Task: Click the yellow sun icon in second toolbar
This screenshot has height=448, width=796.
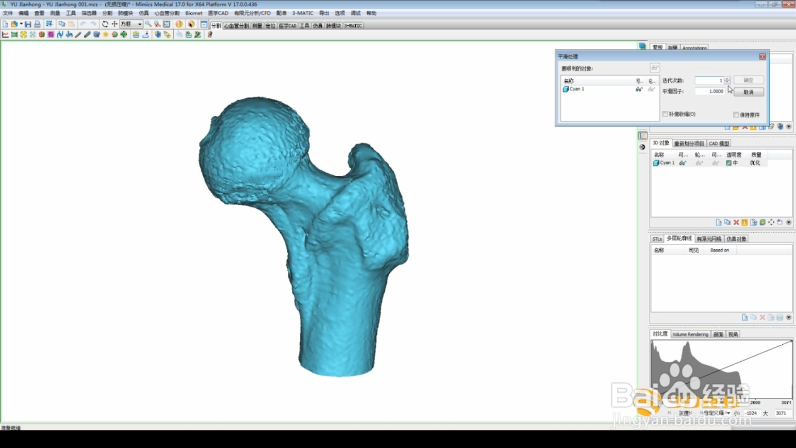Action: [x=106, y=35]
